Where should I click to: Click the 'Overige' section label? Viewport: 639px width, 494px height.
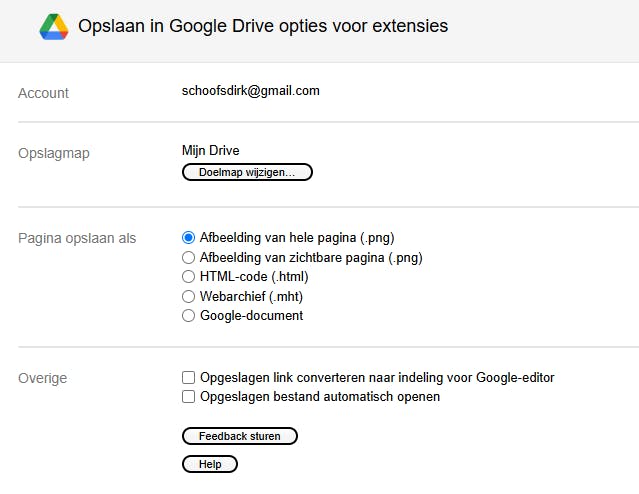(x=43, y=378)
